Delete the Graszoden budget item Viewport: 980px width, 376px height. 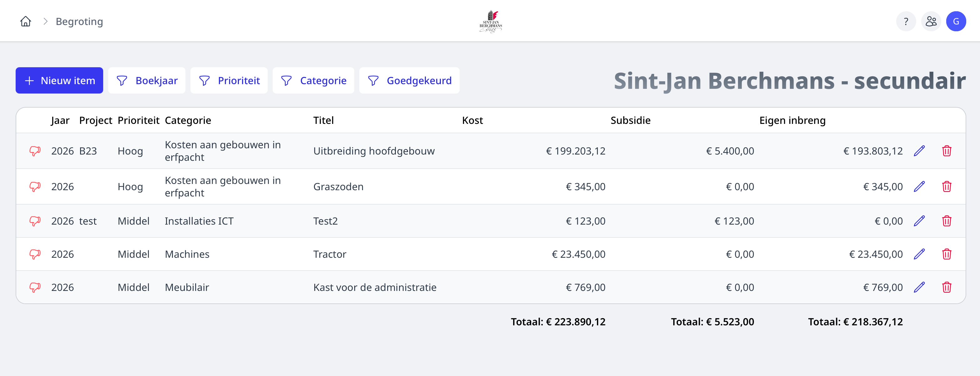click(947, 187)
